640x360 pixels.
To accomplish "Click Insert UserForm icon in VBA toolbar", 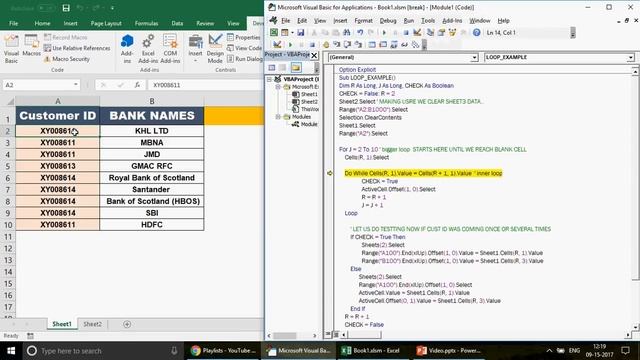I will (284, 33).
